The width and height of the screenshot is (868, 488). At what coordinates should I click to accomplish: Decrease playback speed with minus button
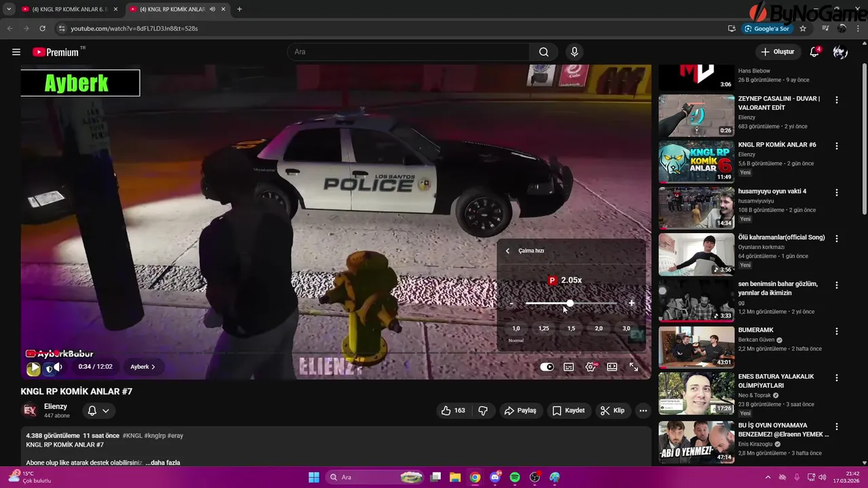(x=511, y=304)
